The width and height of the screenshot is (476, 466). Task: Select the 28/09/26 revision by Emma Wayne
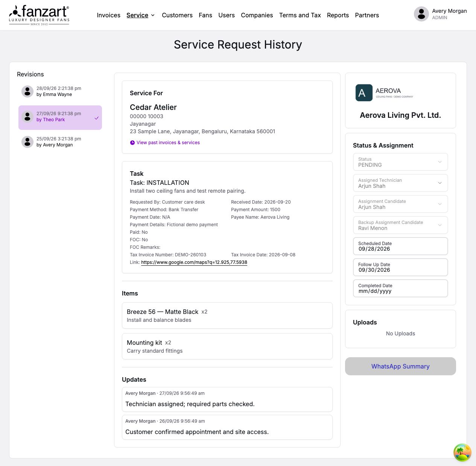point(60,91)
